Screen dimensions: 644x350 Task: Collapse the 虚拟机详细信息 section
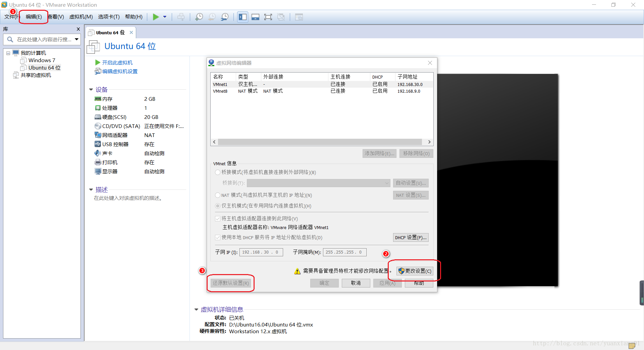pos(196,310)
